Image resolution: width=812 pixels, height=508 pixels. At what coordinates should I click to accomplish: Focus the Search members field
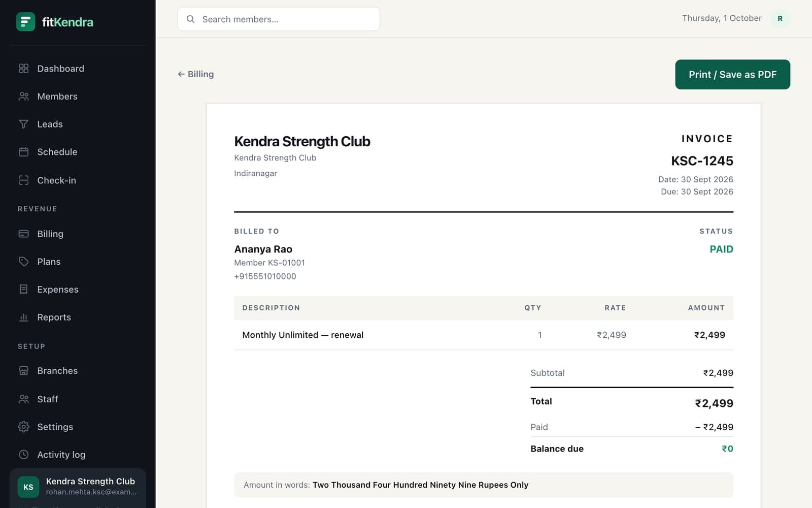pyautogui.click(x=279, y=19)
